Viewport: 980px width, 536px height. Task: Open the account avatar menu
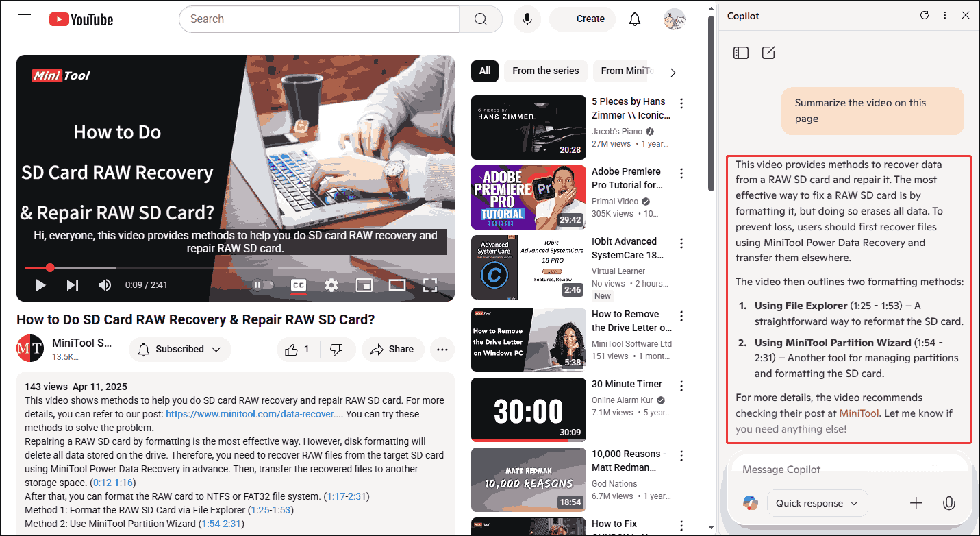pos(675,19)
